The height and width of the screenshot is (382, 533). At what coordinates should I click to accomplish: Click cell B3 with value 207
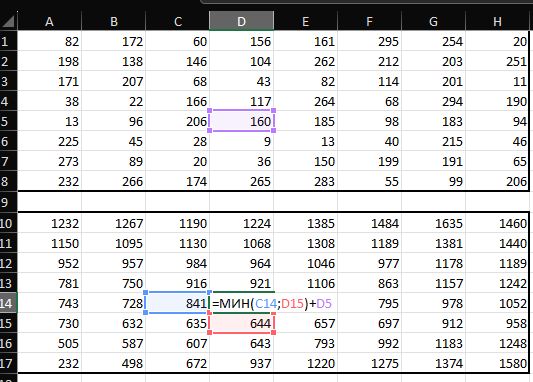click(114, 81)
